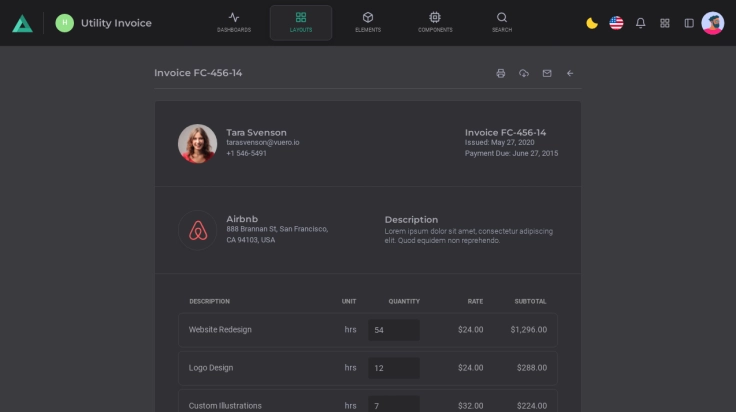
Task: Open the Components menu
Action: (x=435, y=22)
